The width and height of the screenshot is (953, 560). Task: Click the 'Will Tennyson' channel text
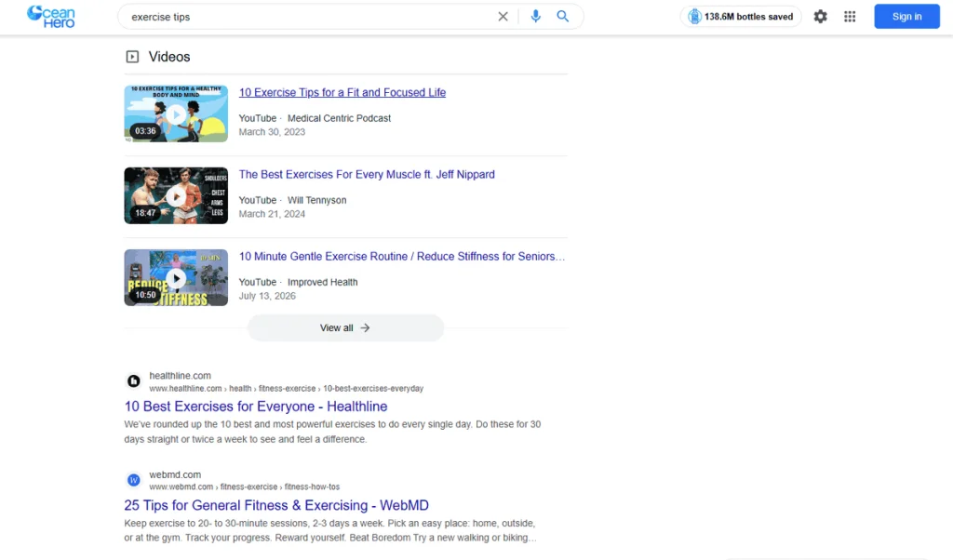click(316, 200)
